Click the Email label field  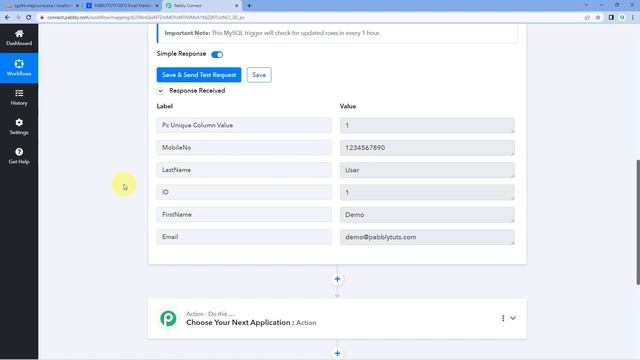[x=244, y=237]
